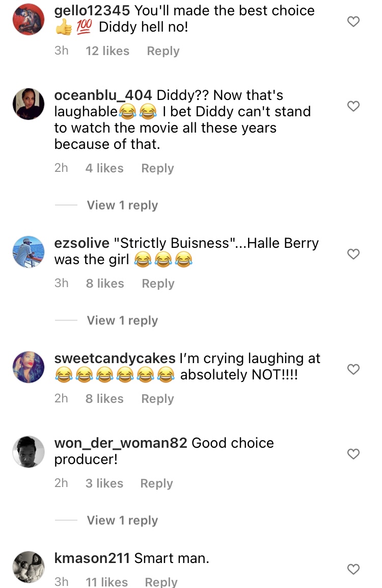Like oceanblu_404's comment
The width and height of the screenshot is (382, 588).
click(353, 106)
